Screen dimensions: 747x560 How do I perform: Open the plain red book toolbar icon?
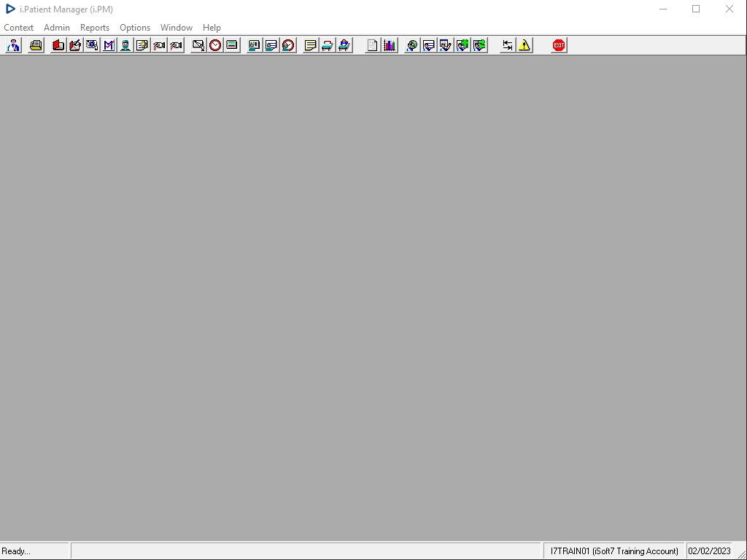click(58, 45)
